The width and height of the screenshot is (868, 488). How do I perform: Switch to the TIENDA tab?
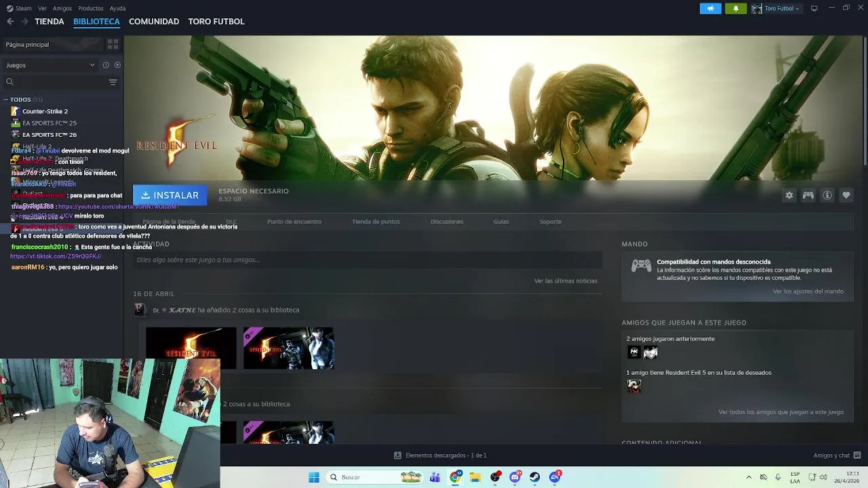coord(50,22)
